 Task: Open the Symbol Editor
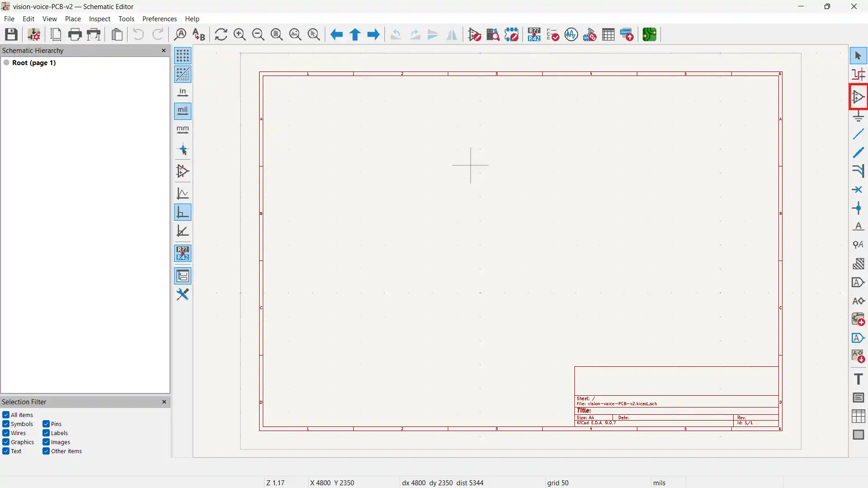474,34
